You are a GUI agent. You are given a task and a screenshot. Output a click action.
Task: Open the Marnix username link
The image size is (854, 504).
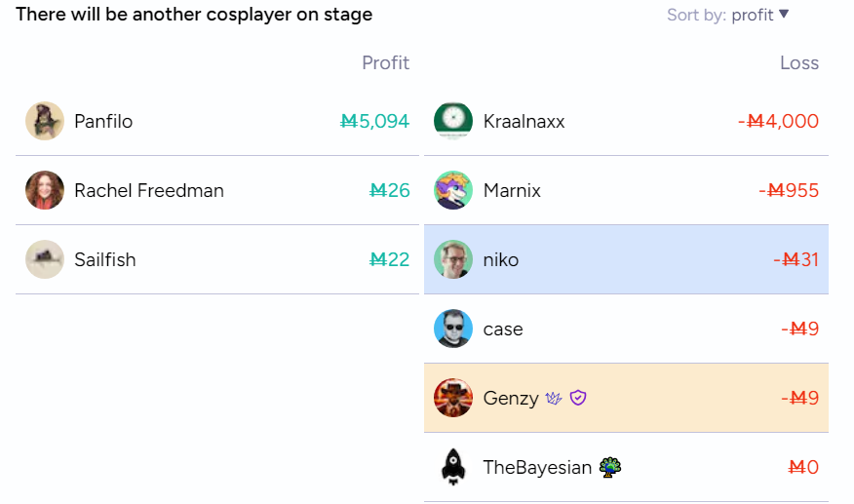[512, 190]
